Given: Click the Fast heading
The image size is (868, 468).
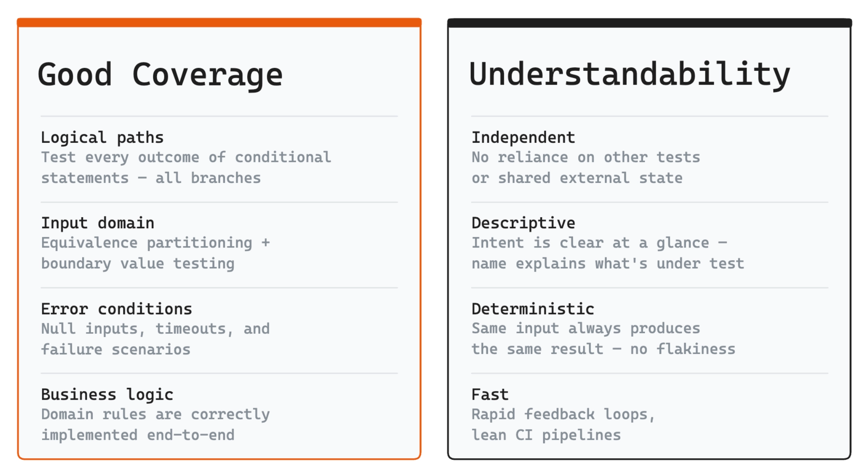Looking at the screenshot, I should (490, 395).
